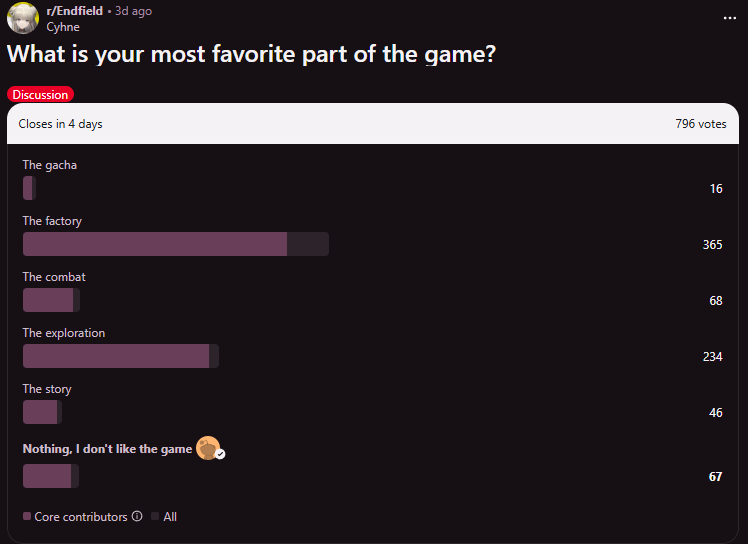Click the bar for 'The story' result
Image resolution: width=748 pixels, height=544 pixels.
42,412
